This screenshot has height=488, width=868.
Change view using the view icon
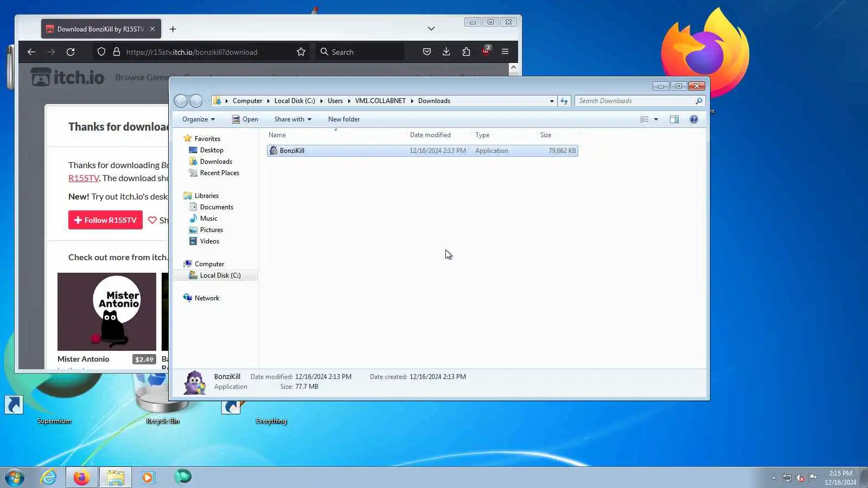(x=644, y=119)
